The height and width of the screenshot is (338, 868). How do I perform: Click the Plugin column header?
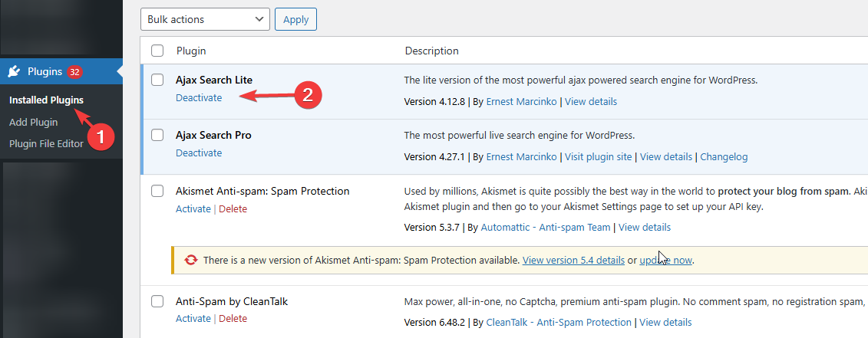[191, 51]
